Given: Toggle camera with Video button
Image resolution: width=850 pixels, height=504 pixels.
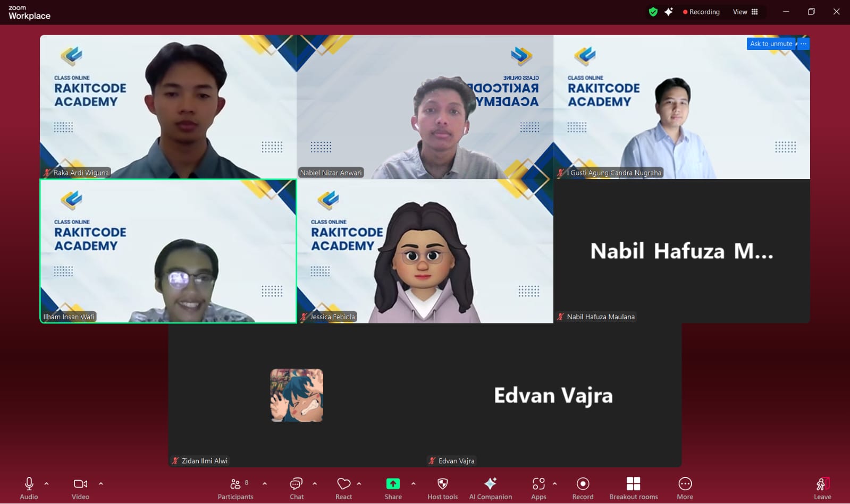Looking at the screenshot, I should pyautogui.click(x=80, y=489).
